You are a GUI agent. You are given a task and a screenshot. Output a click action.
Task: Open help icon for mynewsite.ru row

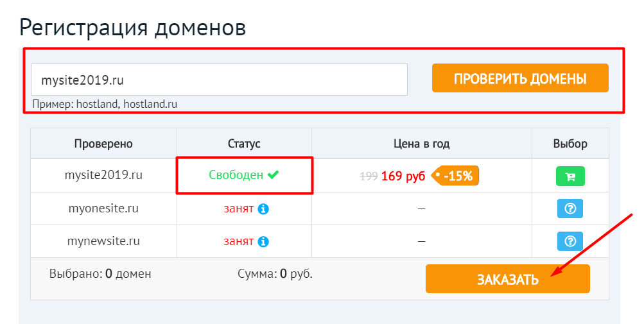570,241
